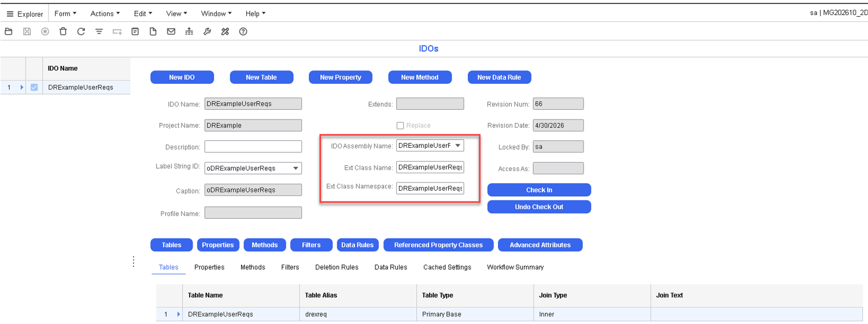868x324 pixels.
Task: Switch to the Workflow Summary tab
Action: point(515,267)
